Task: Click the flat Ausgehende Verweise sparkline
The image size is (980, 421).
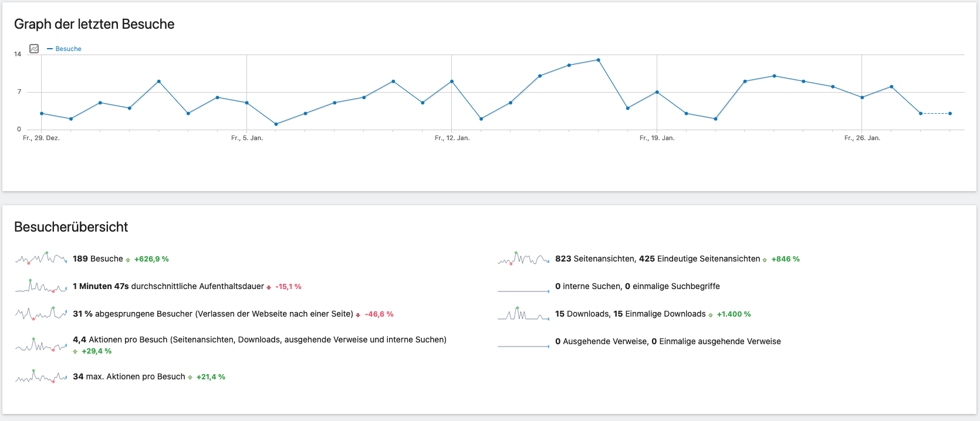Action: (x=523, y=345)
